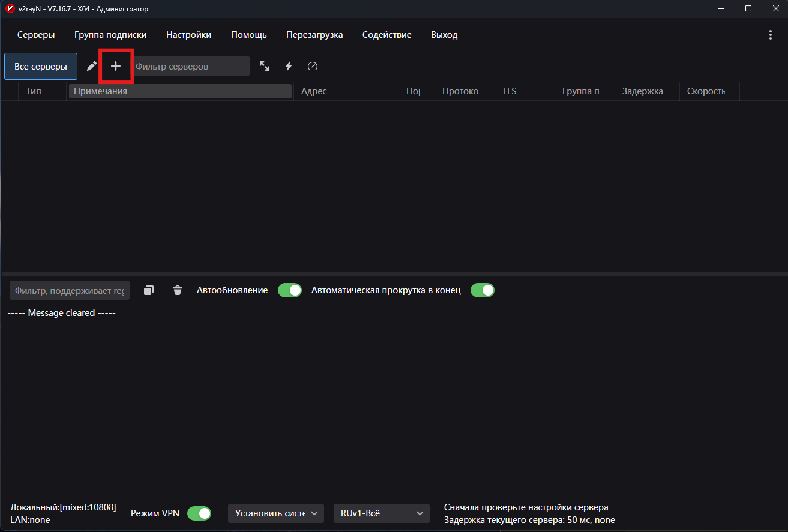Click the expand arrows icon in toolbar
This screenshot has height=532, width=788.
pyautogui.click(x=265, y=67)
